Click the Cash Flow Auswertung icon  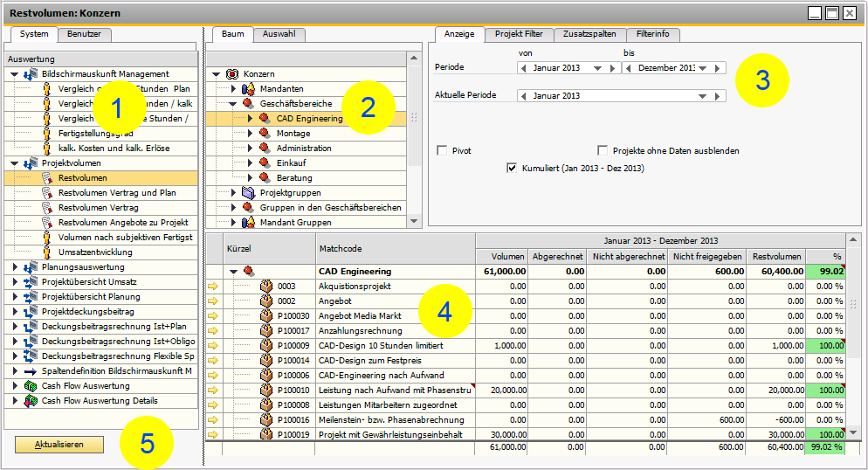coord(31,386)
